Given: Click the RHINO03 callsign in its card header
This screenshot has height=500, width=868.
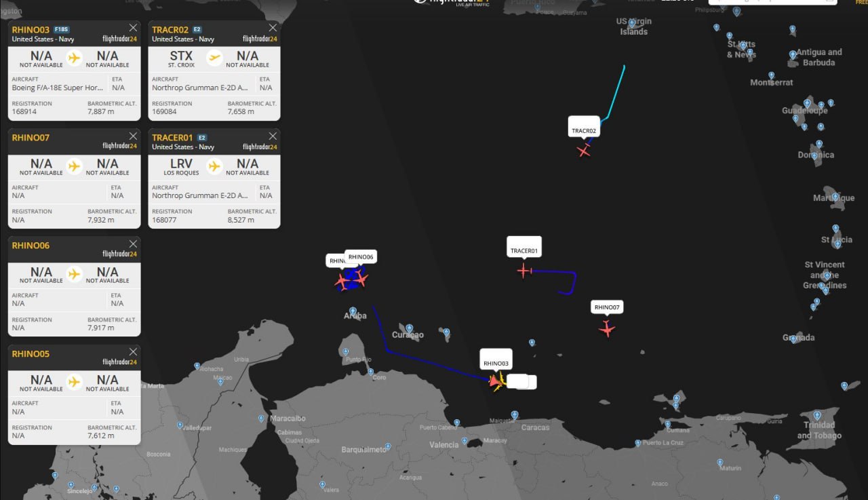Looking at the screenshot, I should click(31, 29).
